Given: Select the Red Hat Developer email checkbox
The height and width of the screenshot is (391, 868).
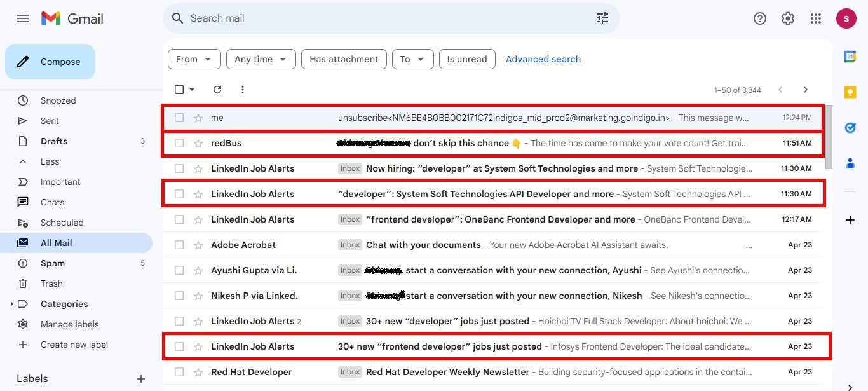Looking at the screenshot, I should tap(179, 372).
